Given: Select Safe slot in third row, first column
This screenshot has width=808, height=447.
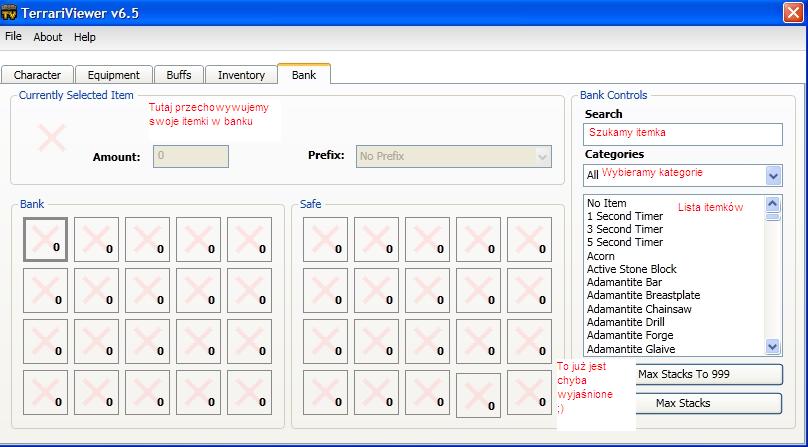Looking at the screenshot, I should pos(325,341).
